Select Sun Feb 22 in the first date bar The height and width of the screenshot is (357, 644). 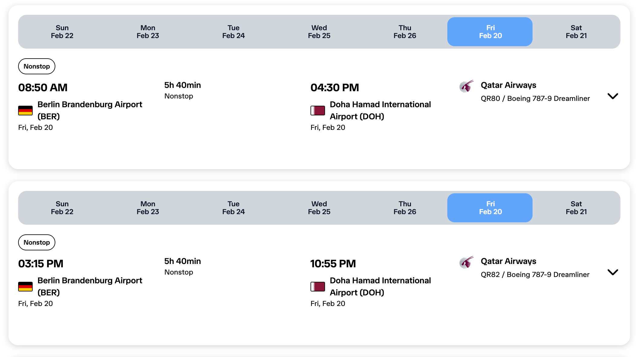pyautogui.click(x=62, y=32)
